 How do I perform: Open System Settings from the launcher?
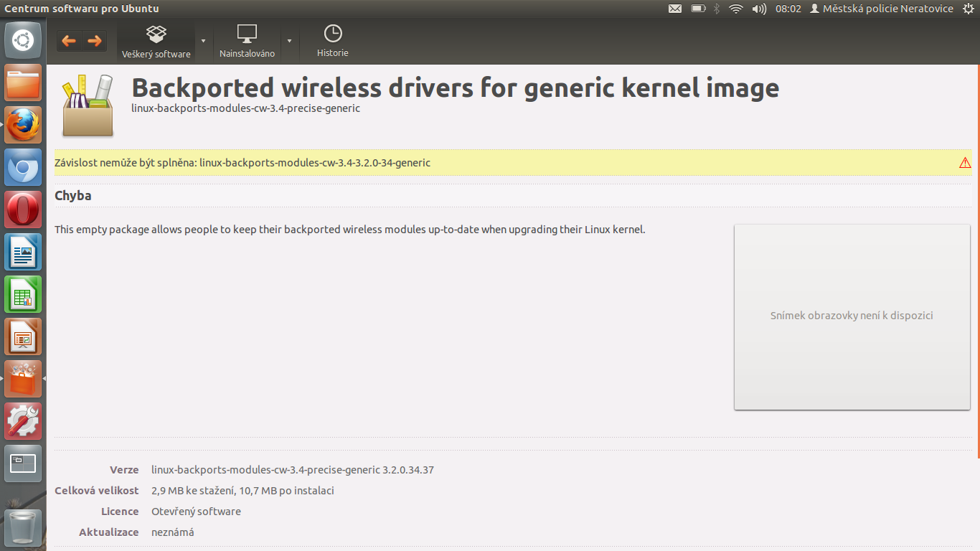23,421
